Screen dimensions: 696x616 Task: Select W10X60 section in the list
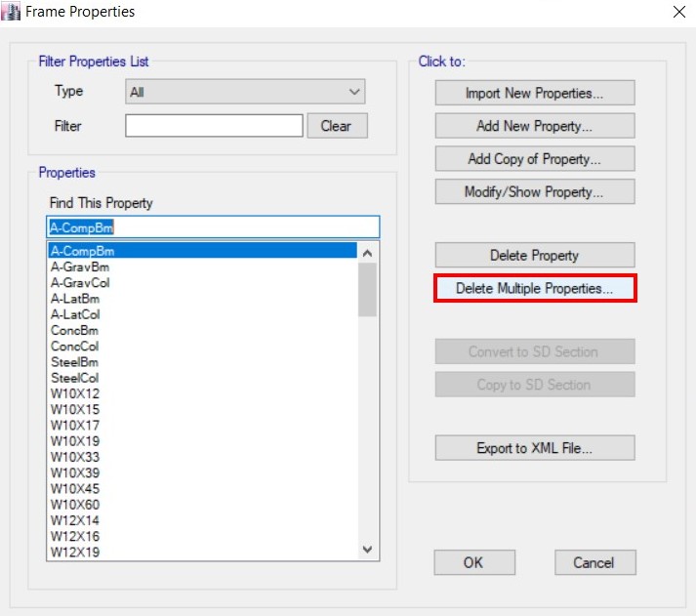[x=202, y=505]
